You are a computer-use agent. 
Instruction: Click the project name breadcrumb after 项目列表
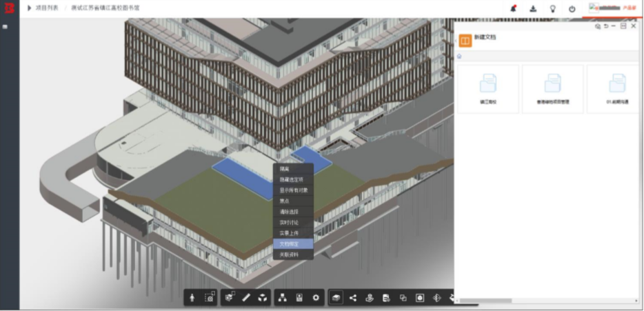(105, 8)
